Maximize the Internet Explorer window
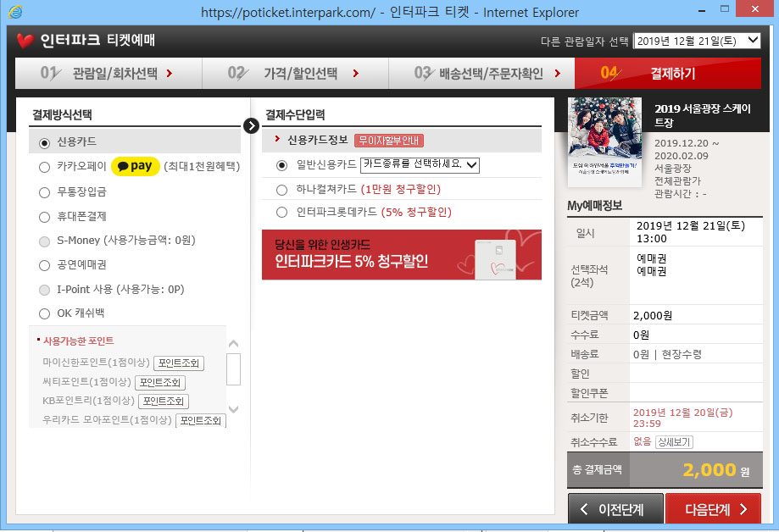 click(x=725, y=9)
